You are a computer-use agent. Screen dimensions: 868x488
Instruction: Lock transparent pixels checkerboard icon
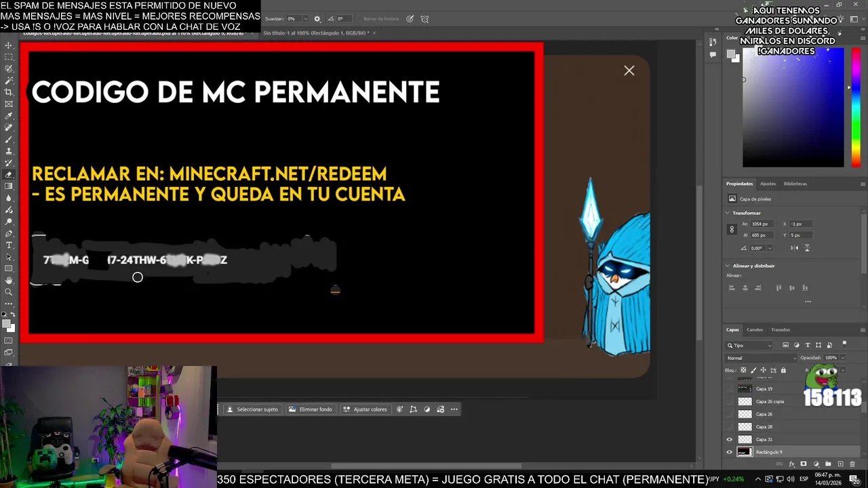[743, 370]
